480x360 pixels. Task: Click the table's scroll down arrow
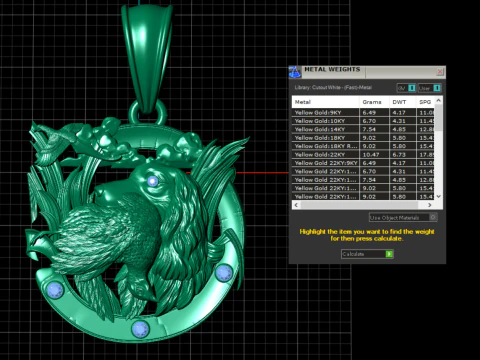point(439,196)
